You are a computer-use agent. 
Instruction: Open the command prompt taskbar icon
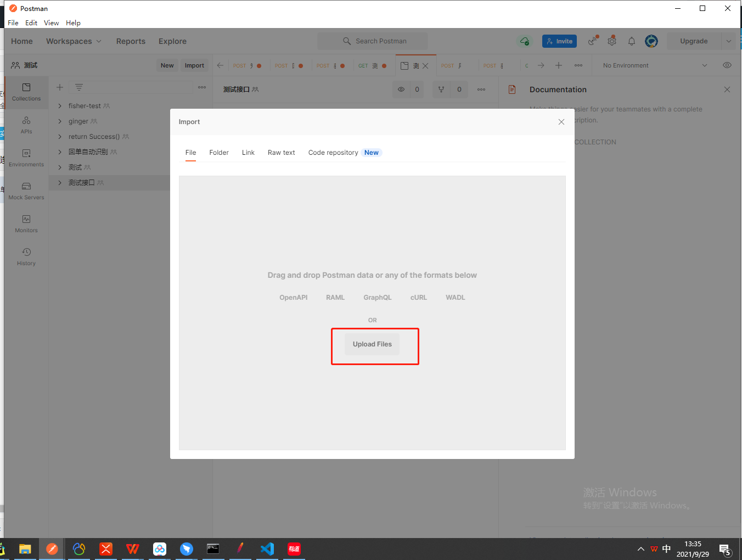point(213,549)
